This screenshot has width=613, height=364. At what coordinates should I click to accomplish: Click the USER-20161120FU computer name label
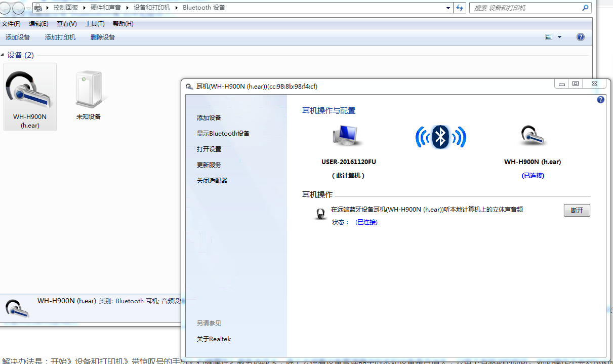pos(349,162)
